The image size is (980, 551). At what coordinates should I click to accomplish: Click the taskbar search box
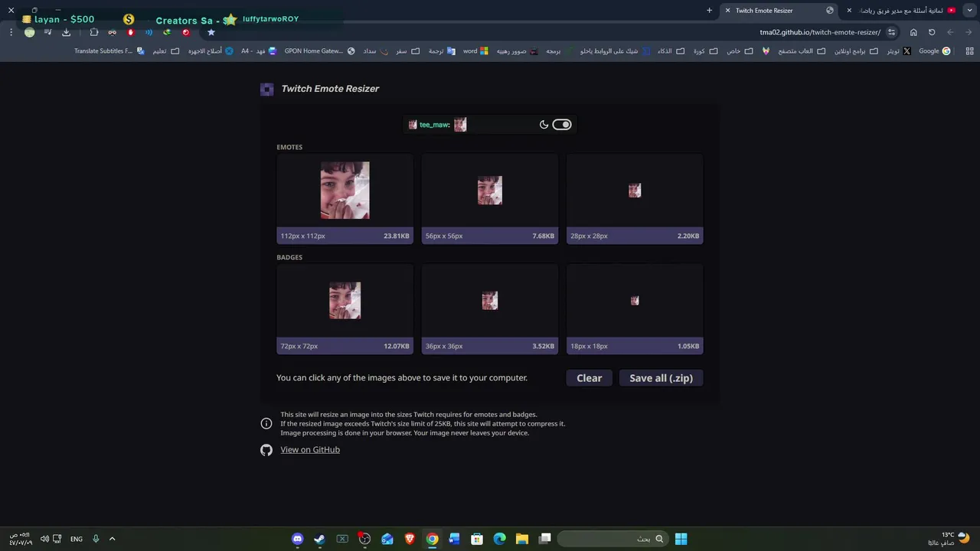click(x=612, y=539)
